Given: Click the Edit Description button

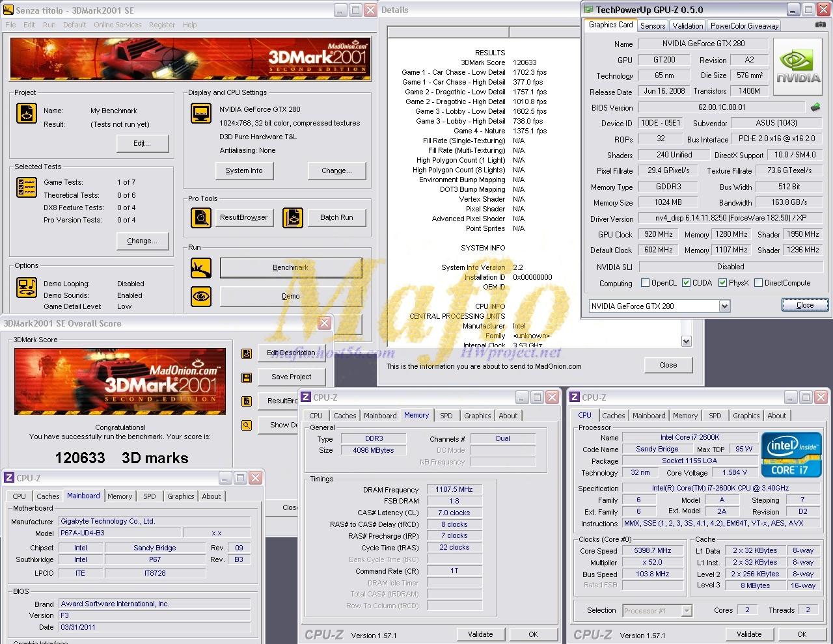Looking at the screenshot, I should [292, 353].
